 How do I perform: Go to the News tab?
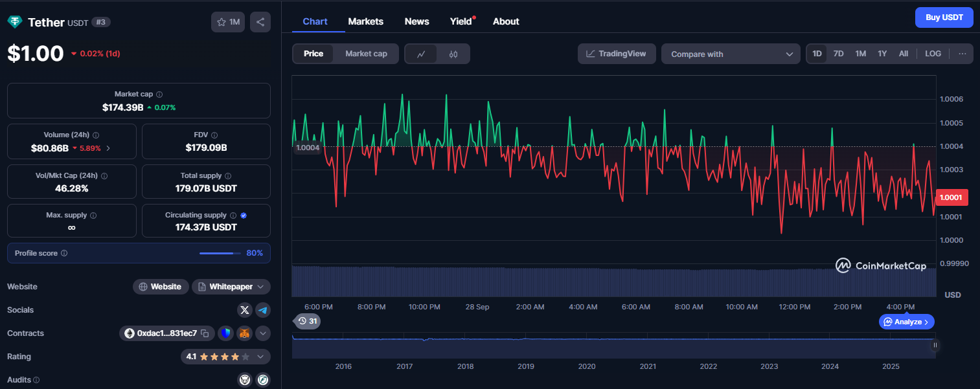(417, 21)
